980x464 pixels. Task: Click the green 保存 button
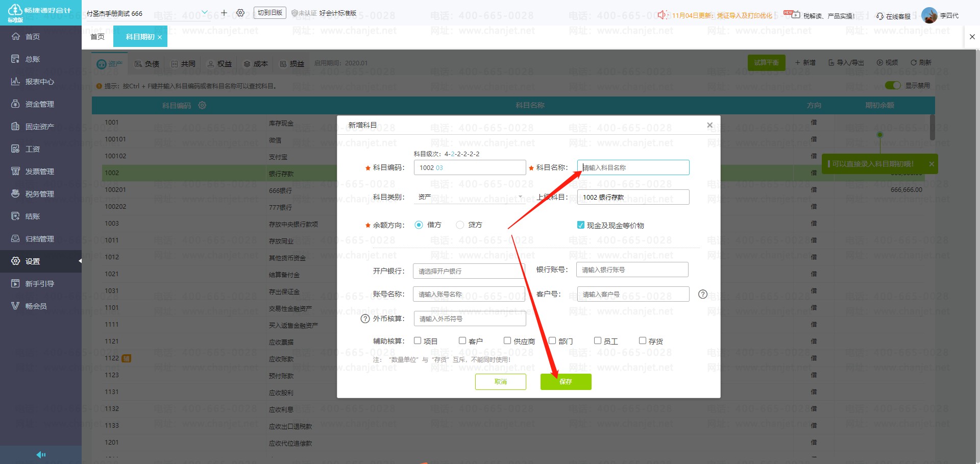pyautogui.click(x=566, y=381)
